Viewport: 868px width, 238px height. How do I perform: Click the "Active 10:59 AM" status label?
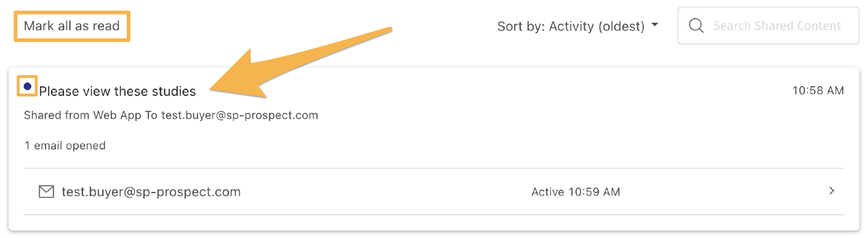pos(576,192)
